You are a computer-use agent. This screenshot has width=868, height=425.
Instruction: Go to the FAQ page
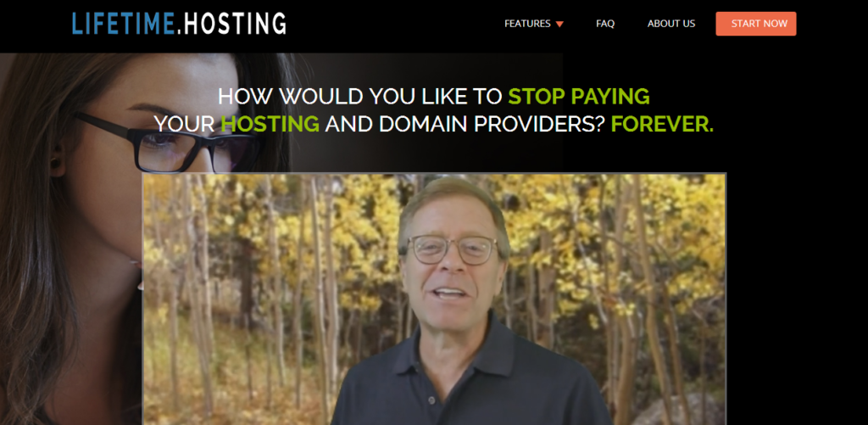[x=605, y=24]
